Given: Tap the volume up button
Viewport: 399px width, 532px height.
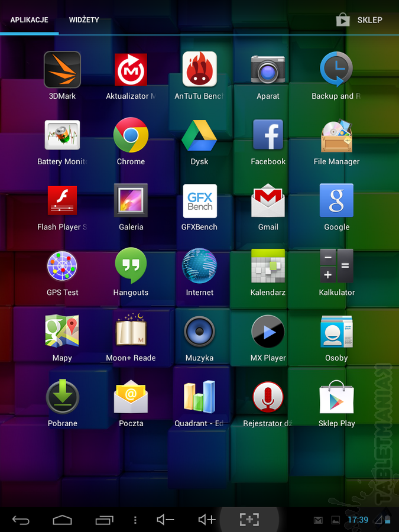Looking at the screenshot, I should 207,520.
